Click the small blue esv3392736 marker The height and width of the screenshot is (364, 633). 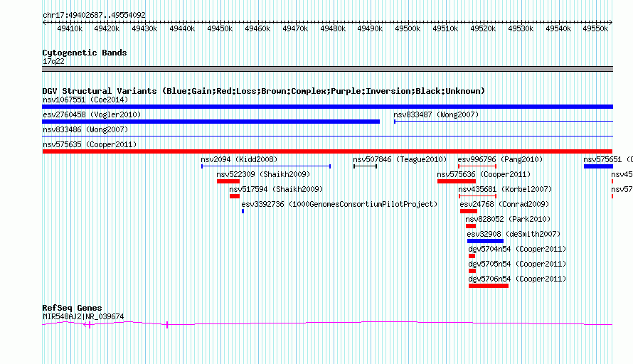pos(243,211)
